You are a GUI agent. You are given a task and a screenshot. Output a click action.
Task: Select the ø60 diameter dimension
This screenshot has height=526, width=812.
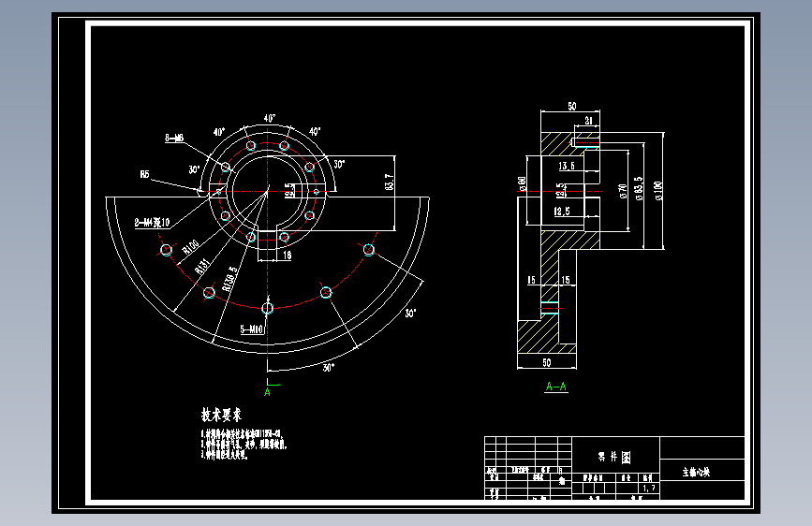pyautogui.click(x=522, y=183)
